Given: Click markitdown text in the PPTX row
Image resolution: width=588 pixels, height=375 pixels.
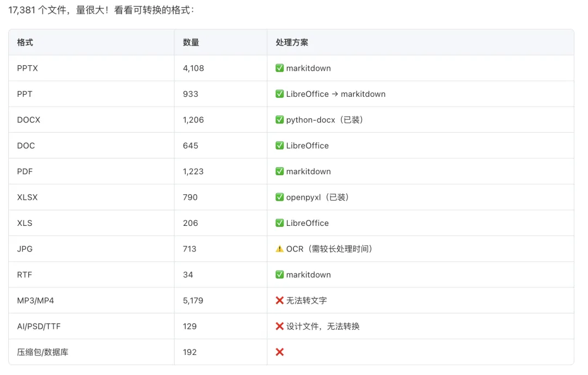Looking at the screenshot, I should click(x=309, y=68).
